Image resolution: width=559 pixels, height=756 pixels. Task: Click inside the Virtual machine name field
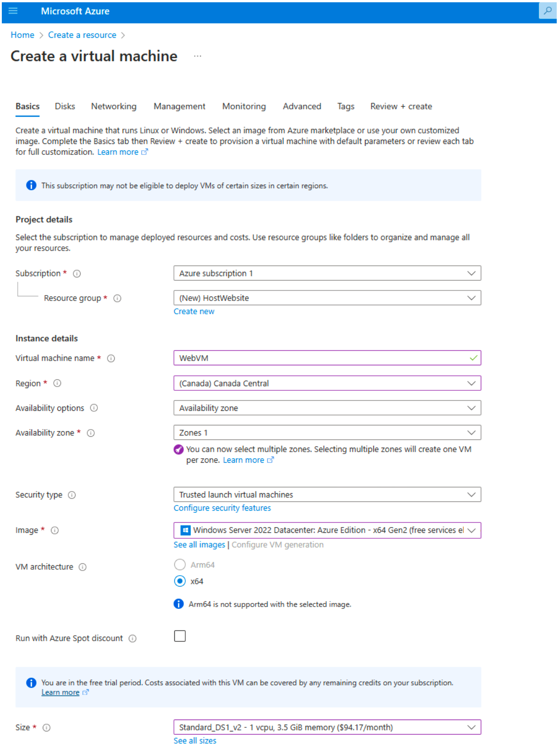tap(319, 358)
